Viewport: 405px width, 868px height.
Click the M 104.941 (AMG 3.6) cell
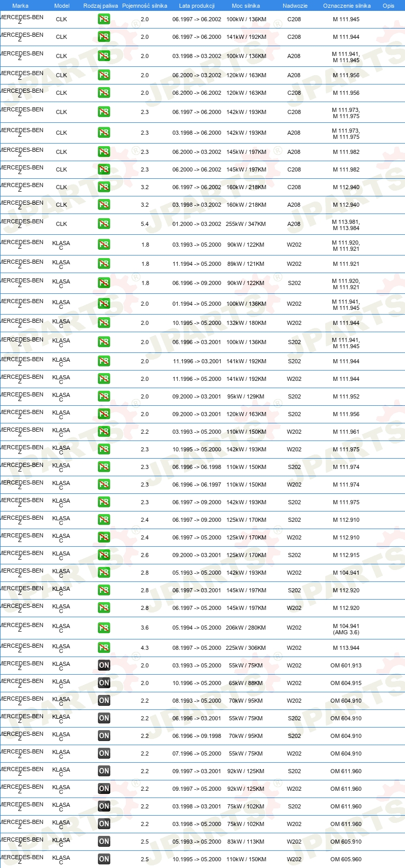[346, 629]
